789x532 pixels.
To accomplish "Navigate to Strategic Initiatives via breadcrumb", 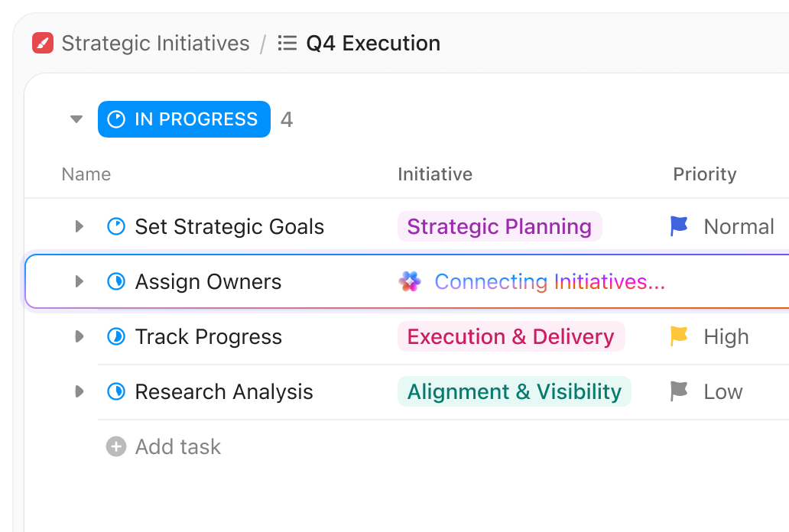I will pos(156,43).
